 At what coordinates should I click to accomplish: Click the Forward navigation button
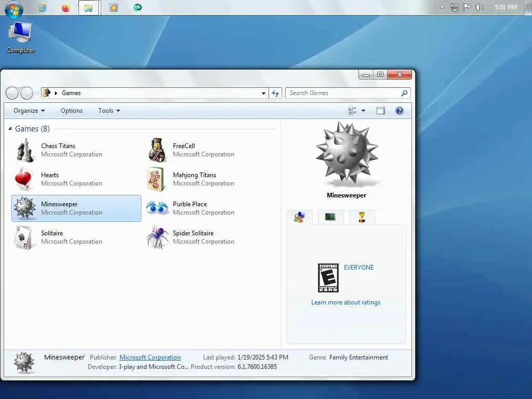point(26,93)
